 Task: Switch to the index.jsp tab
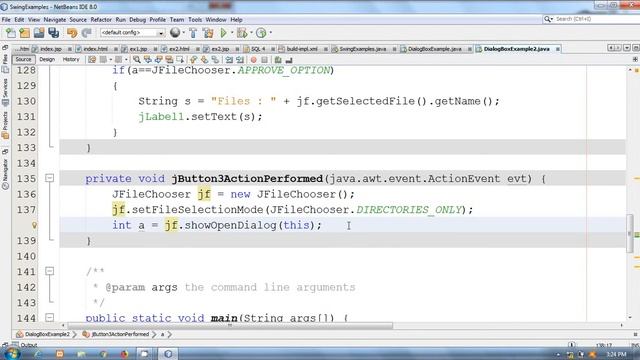point(51,49)
